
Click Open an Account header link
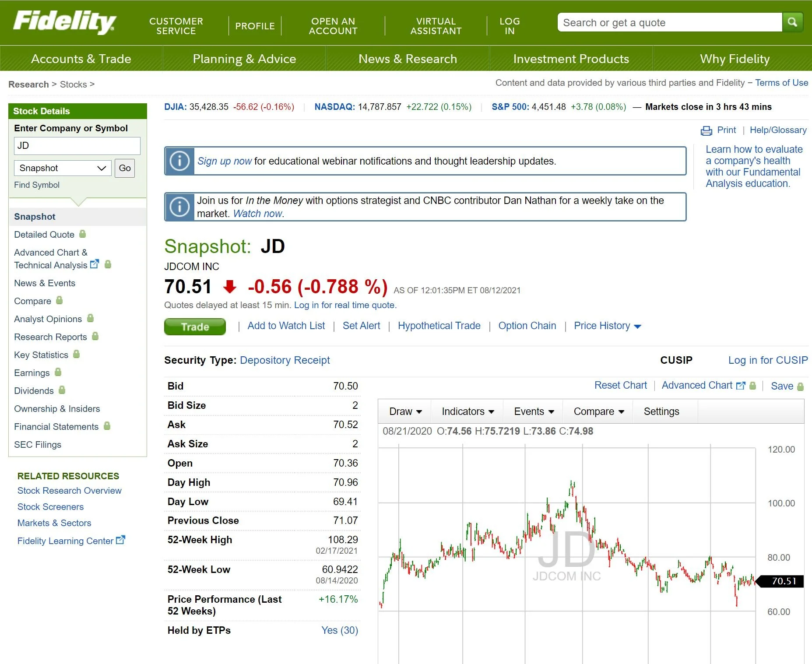pyautogui.click(x=333, y=26)
